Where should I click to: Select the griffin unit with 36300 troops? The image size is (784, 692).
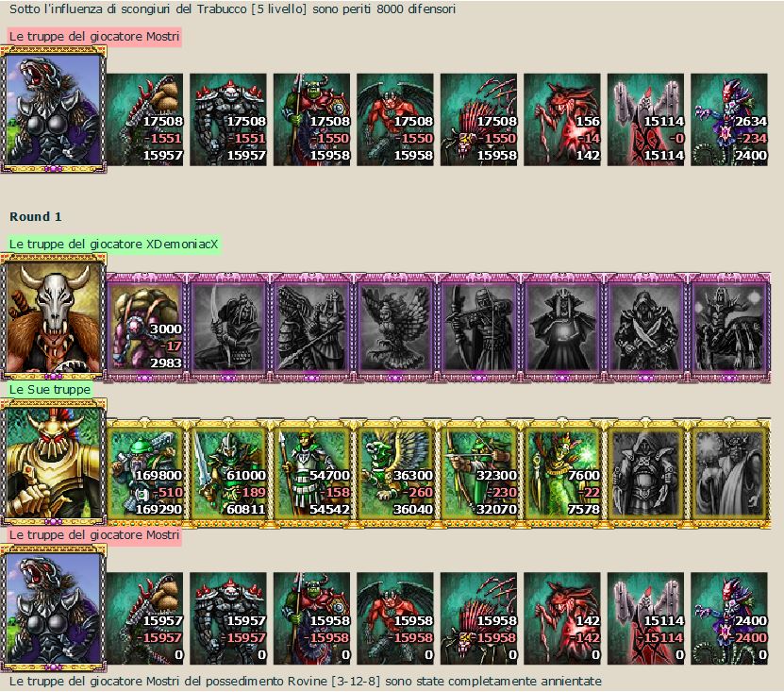[395, 474]
